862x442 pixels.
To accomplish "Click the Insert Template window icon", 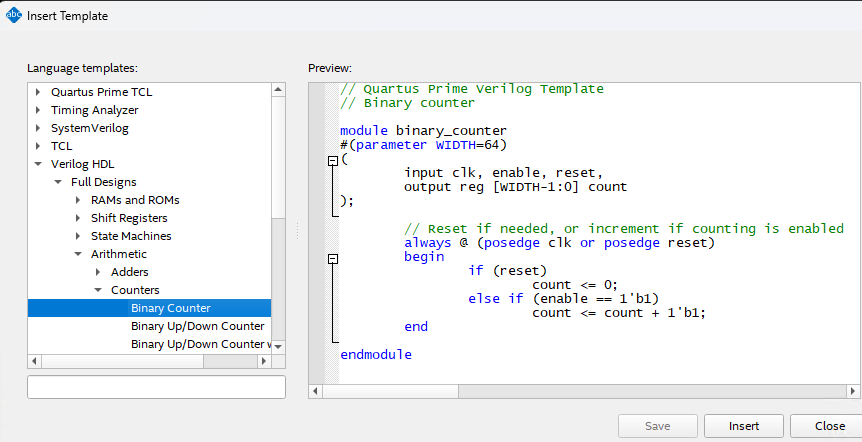I will click(x=14, y=16).
